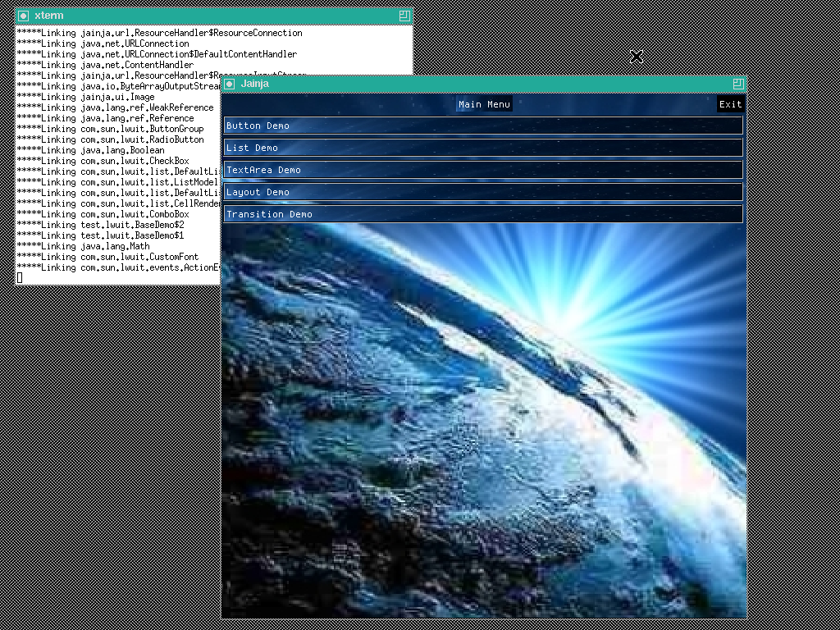This screenshot has height=630, width=840.
Task: Open the Layout Demo entry
Action: [483, 192]
